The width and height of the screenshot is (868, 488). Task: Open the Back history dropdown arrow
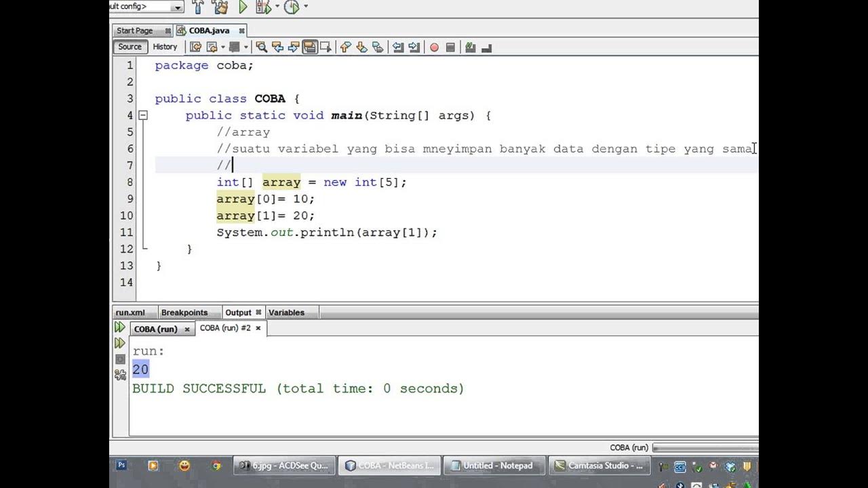click(x=222, y=47)
